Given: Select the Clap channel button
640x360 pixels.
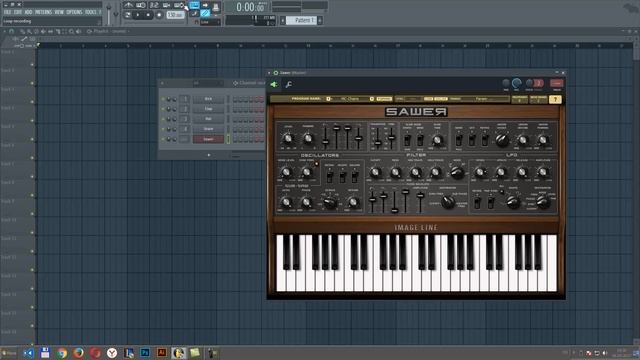Looking at the screenshot, I should 208,109.
